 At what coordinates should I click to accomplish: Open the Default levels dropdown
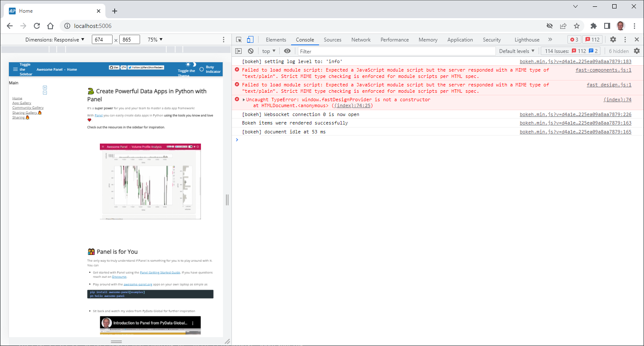tap(516, 51)
